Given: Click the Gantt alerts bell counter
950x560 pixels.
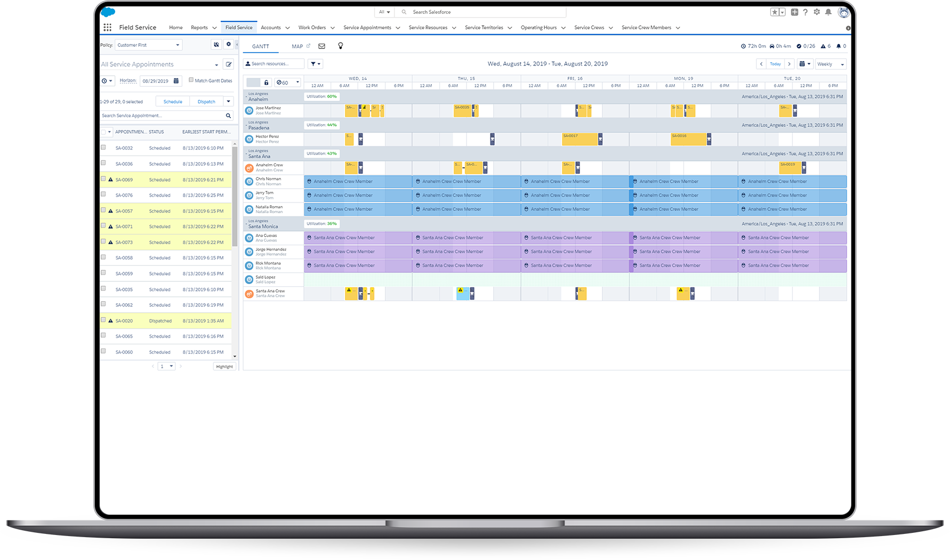Looking at the screenshot, I should tap(841, 46).
